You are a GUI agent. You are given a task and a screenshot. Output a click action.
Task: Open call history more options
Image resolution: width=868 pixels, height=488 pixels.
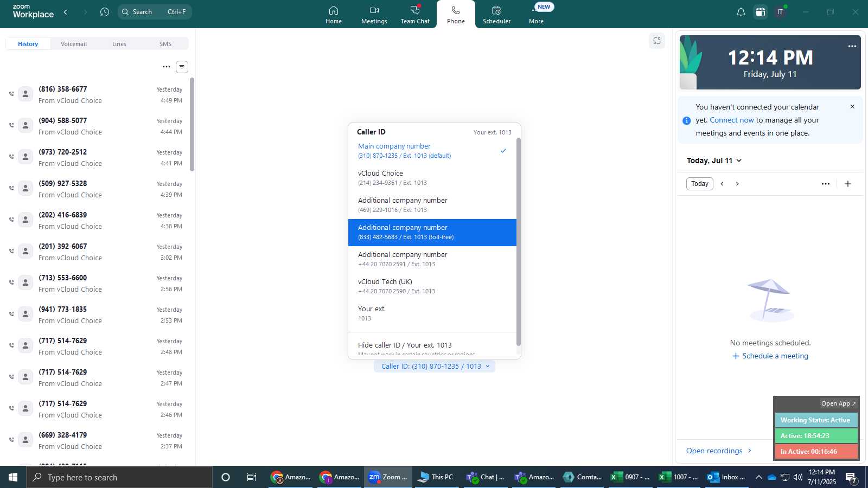[167, 67]
